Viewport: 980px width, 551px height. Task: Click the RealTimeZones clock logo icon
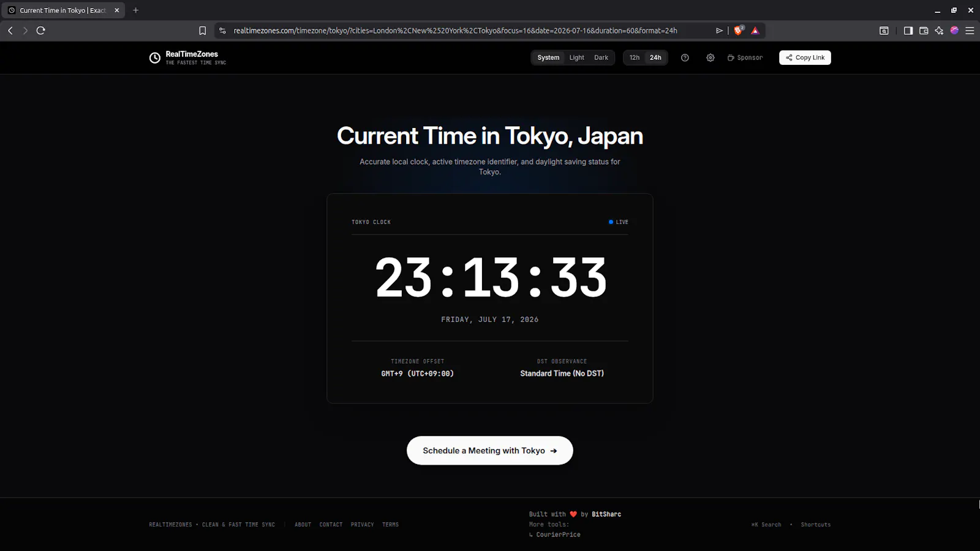[155, 58]
